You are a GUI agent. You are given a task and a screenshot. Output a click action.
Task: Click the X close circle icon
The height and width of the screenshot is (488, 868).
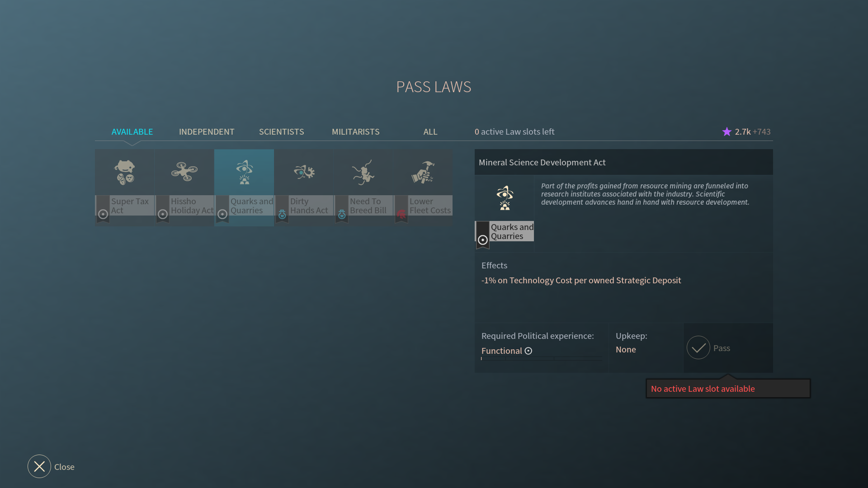pos(39,466)
